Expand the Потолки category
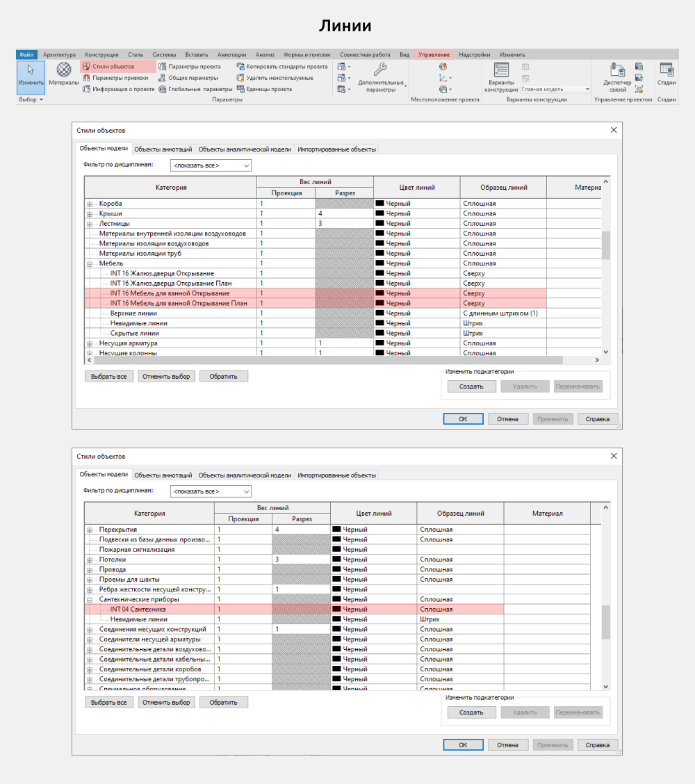This screenshot has width=695, height=784. [x=90, y=560]
